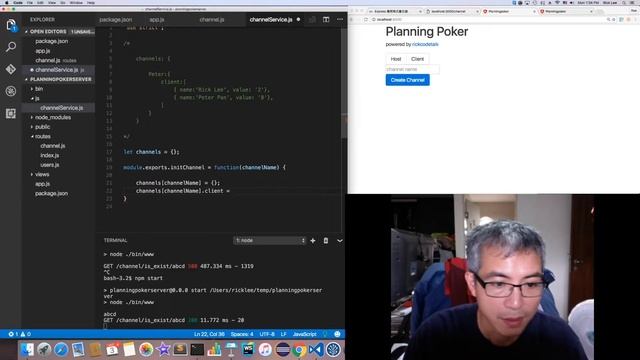640x360 pixels.
Task: Click the JavaScript language mode in status bar
Action: pos(304,334)
